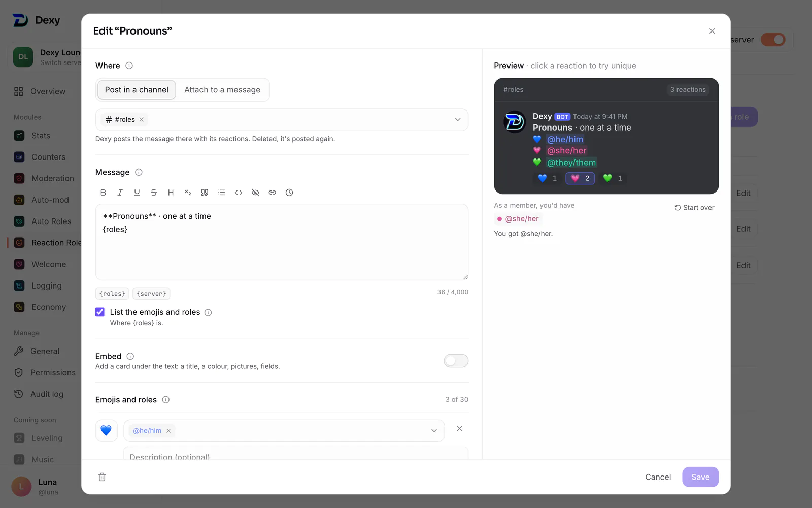812x508 pixels.
Task: Insert a bulleted list in message
Action: (x=221, y=193)
